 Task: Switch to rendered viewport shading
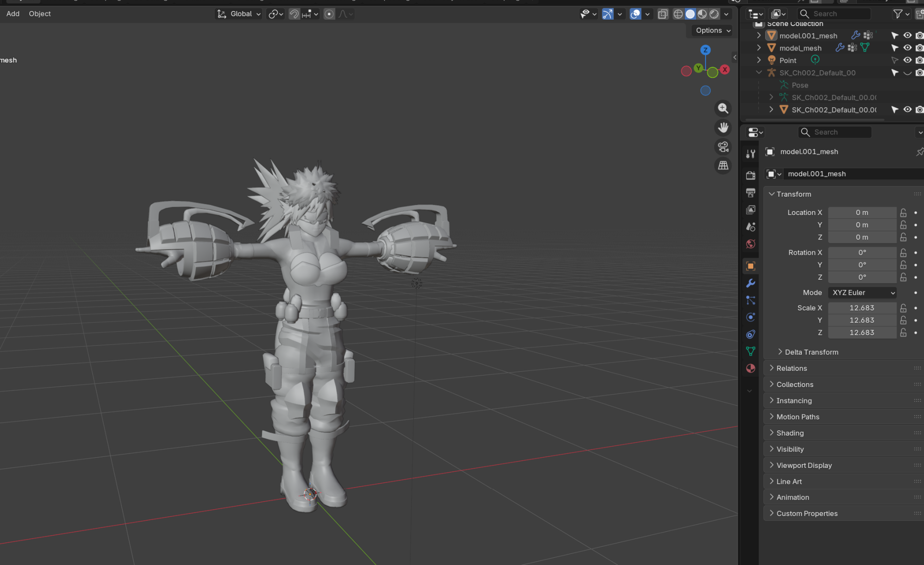coord(714,14)
